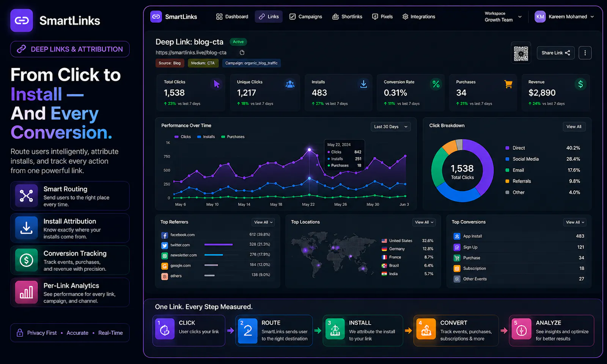Click the SmartLinks logo in the navbar
Screen dimensions: 607x364
(x=156, y=17)
